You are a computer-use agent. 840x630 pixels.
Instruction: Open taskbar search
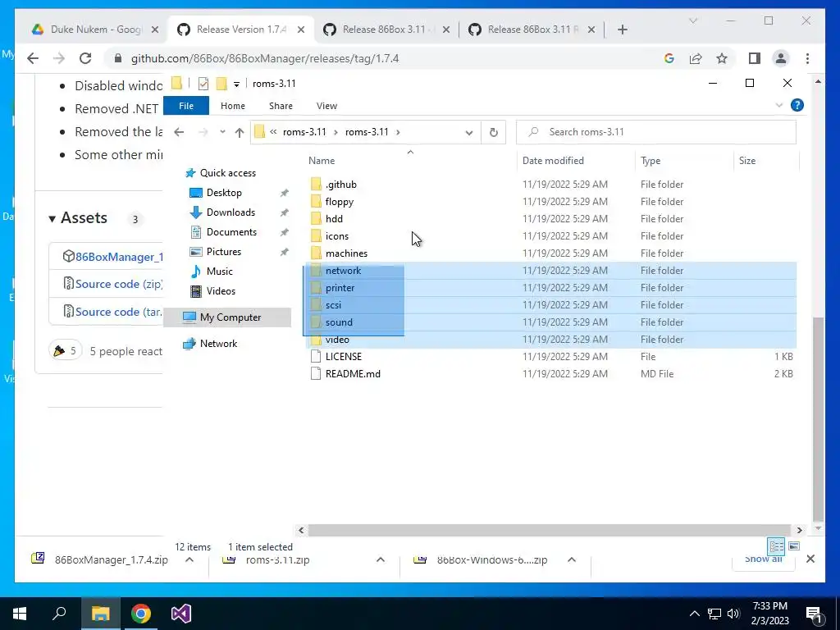click(59, 614)
